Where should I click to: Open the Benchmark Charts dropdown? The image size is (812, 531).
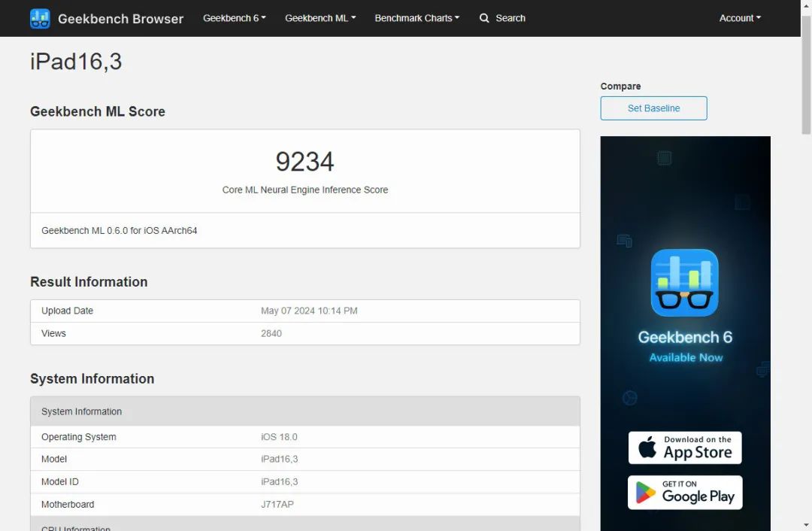point(417,18)
